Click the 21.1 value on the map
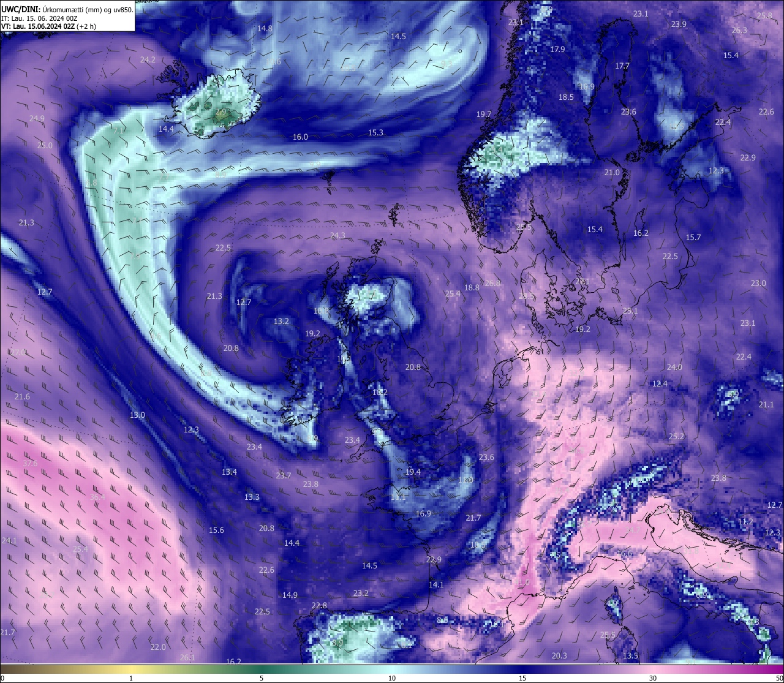Viewport: 784px width, 683px height. [x=766, y=405]
